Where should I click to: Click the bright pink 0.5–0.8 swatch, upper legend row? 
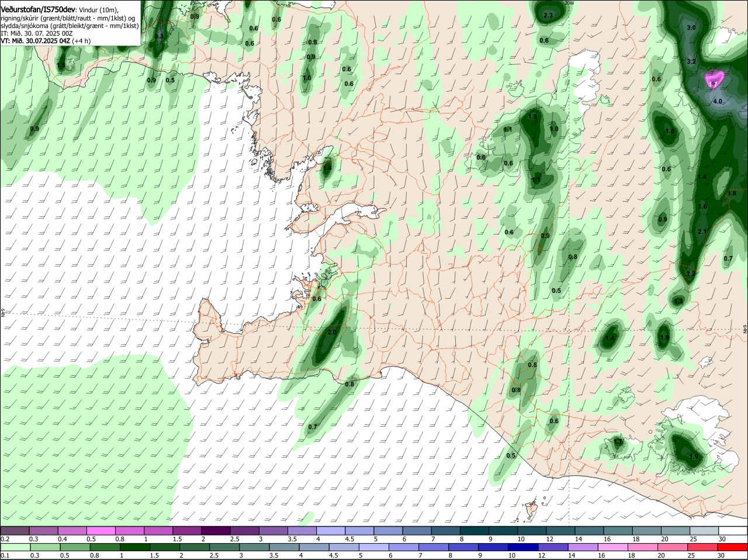(x=101, y=531)
